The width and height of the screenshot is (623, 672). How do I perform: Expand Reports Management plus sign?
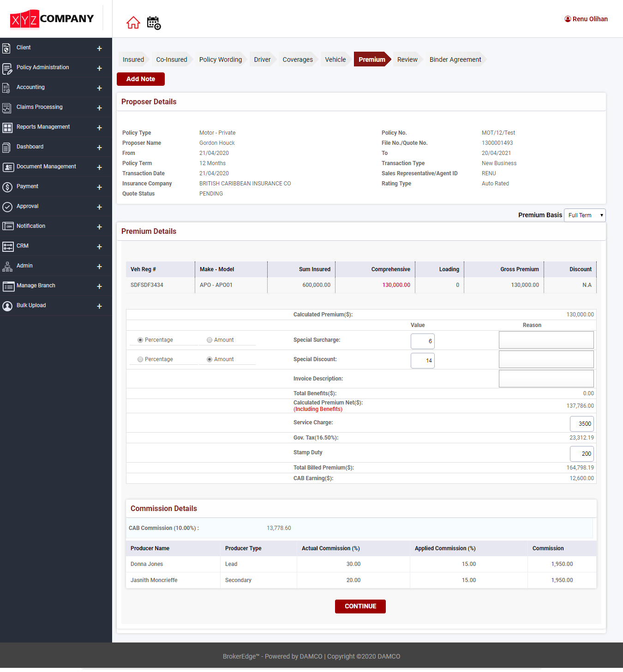point(99,128)
